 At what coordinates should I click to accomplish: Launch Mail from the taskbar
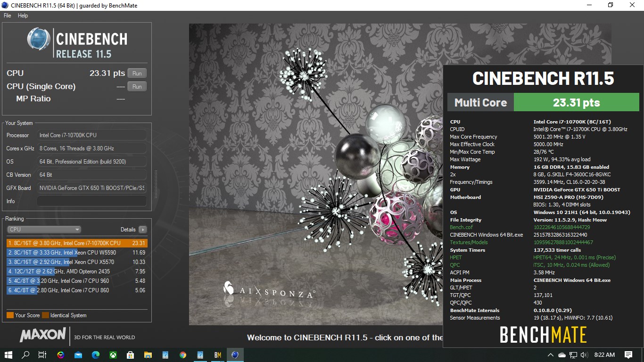pos(78,354)
